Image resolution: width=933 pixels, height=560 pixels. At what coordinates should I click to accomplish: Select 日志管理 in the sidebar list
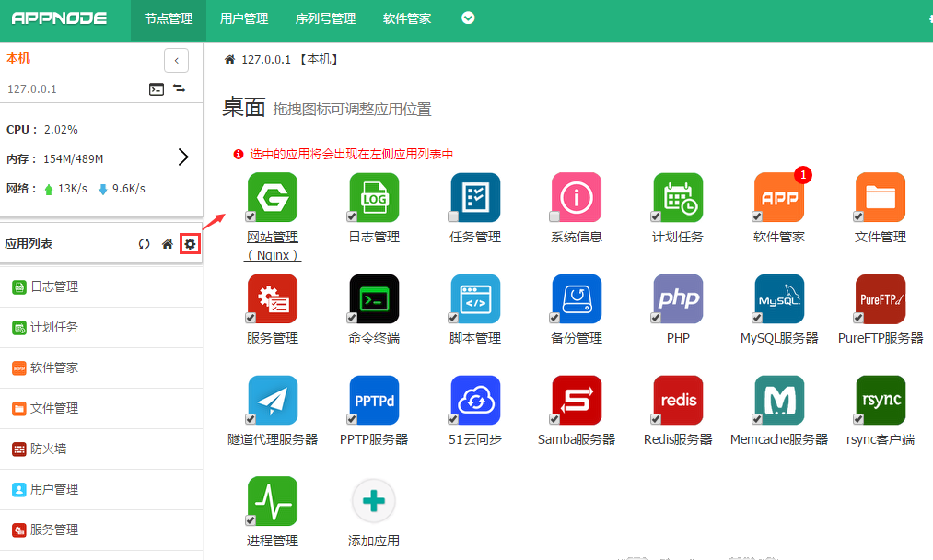[101, 286]
